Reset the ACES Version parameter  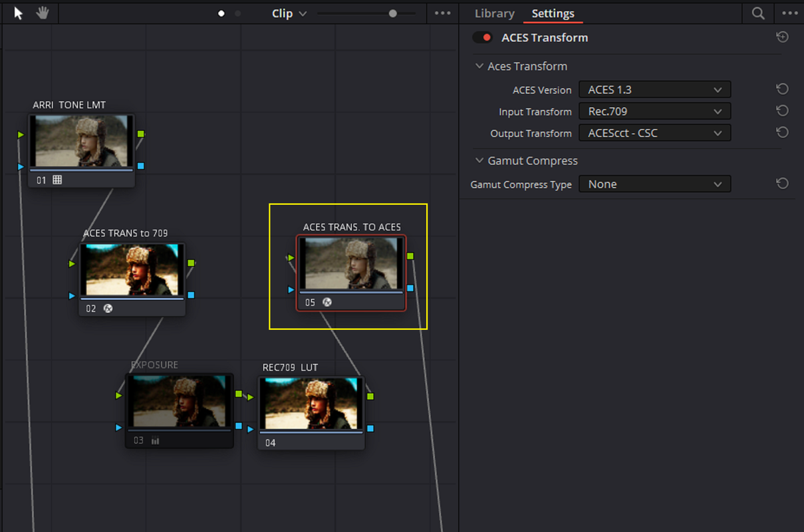pyautogui.click(x=783, y=89)
